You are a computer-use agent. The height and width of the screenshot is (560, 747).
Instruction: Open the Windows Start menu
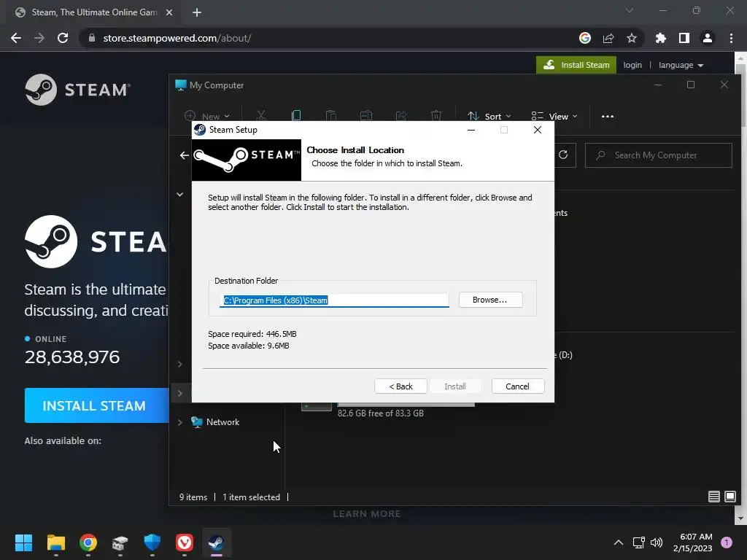coord(23,542)
